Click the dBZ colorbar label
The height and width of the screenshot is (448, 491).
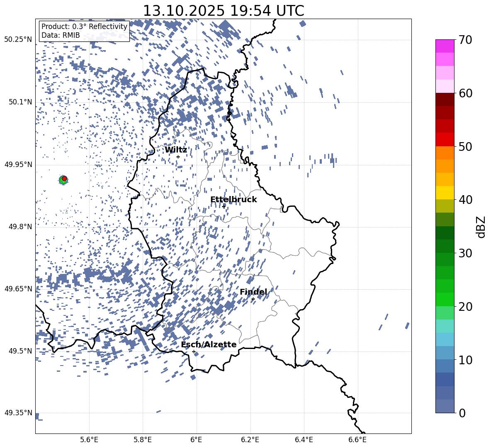[481, 227]
